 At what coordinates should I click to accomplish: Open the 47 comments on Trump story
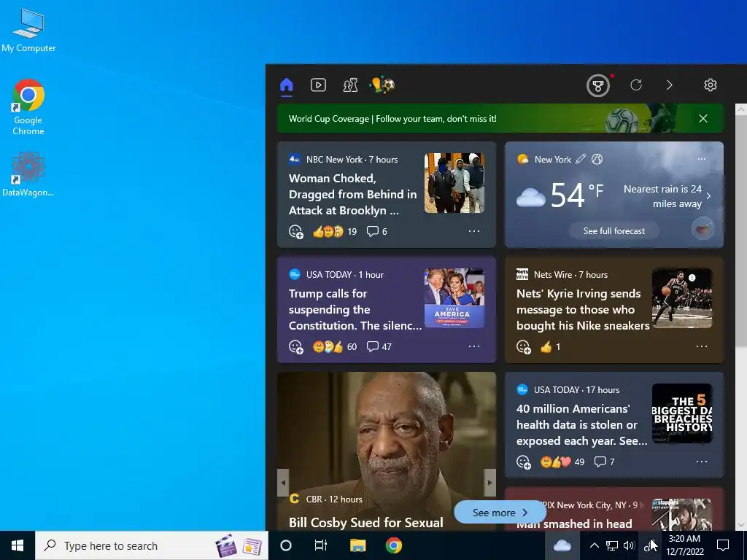[379, 346]
